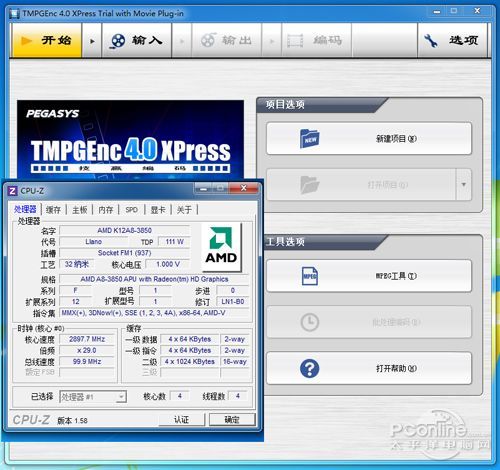Click the MPEG document icon

click(x=310, y=276)
